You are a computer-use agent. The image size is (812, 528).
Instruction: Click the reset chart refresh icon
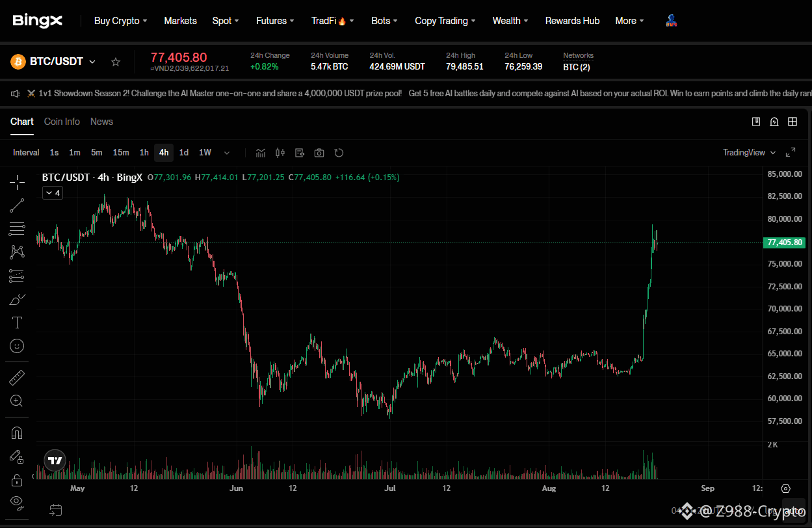coord(339,153)
